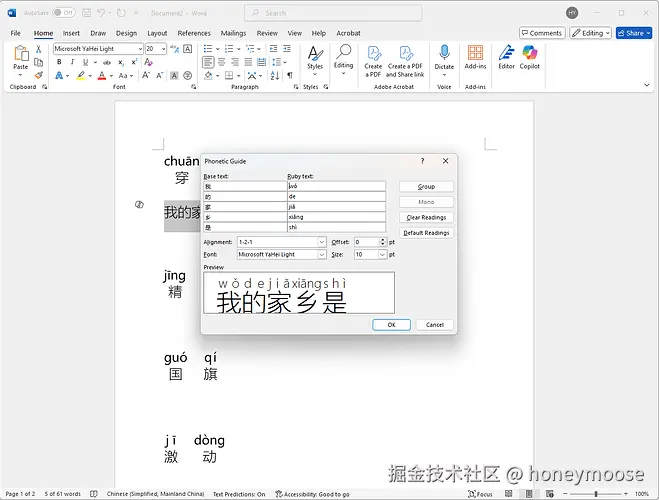Click the Shading paint bucket icon
The image size is (659, 500).
[208, 76]
